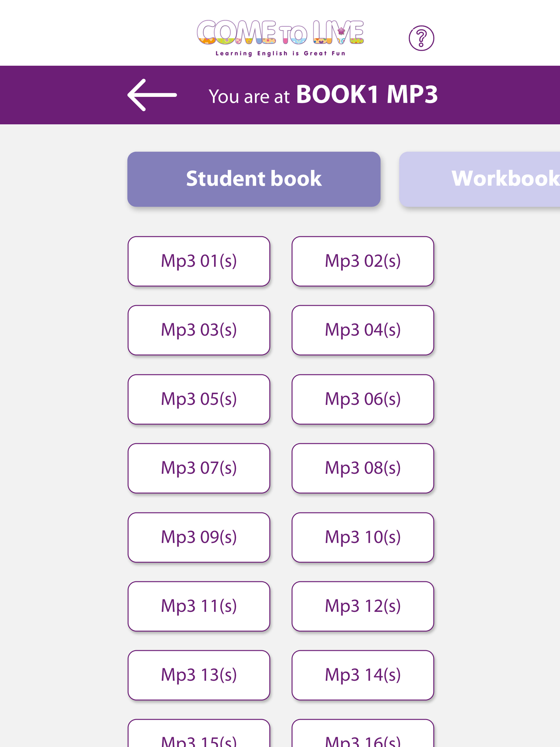This screenshot has height=747, width=560.
Task: Open Mp3 11(s) audio track
Action: (x=199, y=606)
